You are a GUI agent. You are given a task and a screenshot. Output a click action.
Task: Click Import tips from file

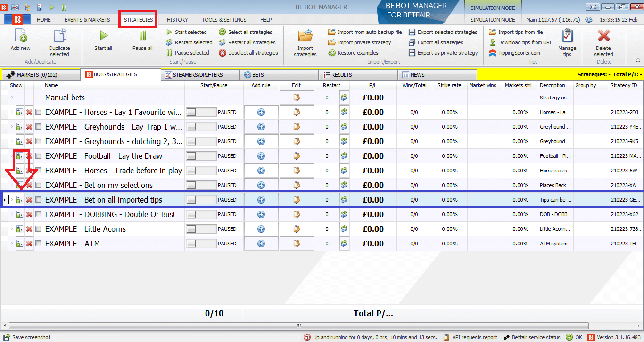(x=516, y=32)
